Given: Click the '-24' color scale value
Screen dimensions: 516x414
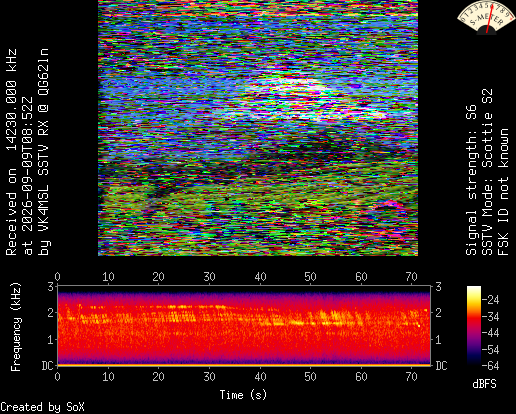Looking at the screenshot, I should coord(490,300).
